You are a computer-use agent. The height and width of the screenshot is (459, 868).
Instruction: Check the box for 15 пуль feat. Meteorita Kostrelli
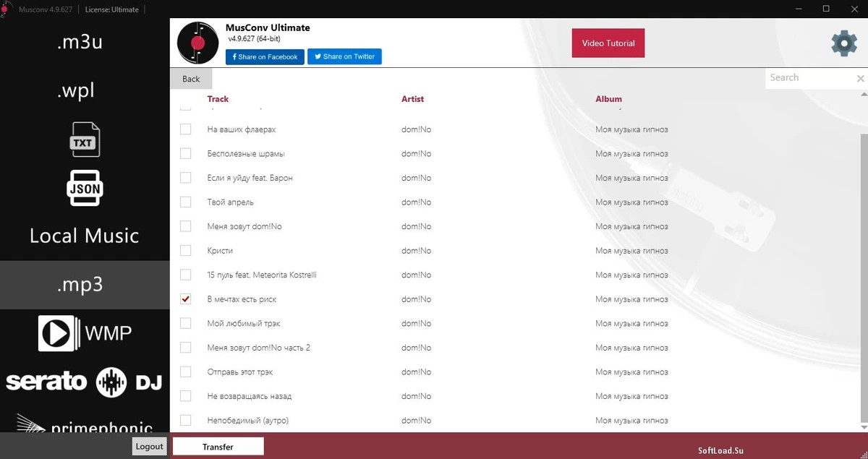[x=186, y=275]
